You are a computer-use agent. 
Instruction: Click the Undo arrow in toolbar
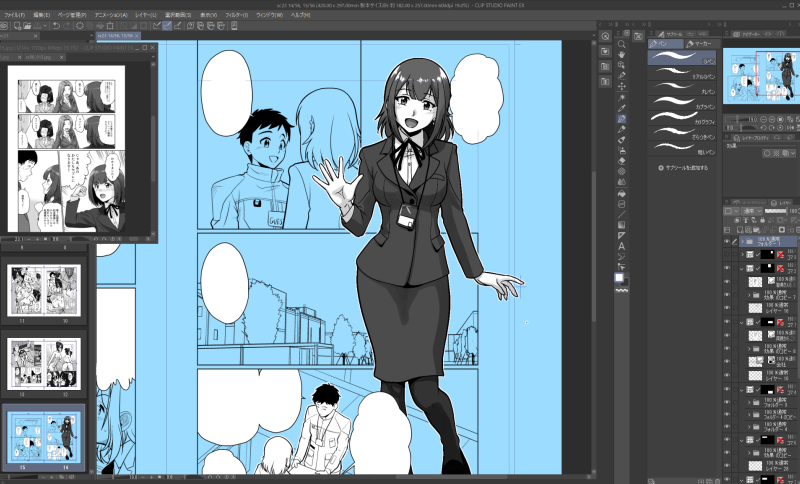pyautogui.click(x=56, y=26)
